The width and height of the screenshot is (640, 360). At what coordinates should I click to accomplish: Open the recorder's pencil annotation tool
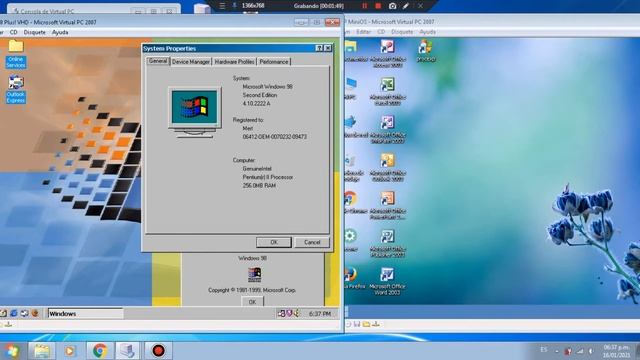(x=406, y=6)
